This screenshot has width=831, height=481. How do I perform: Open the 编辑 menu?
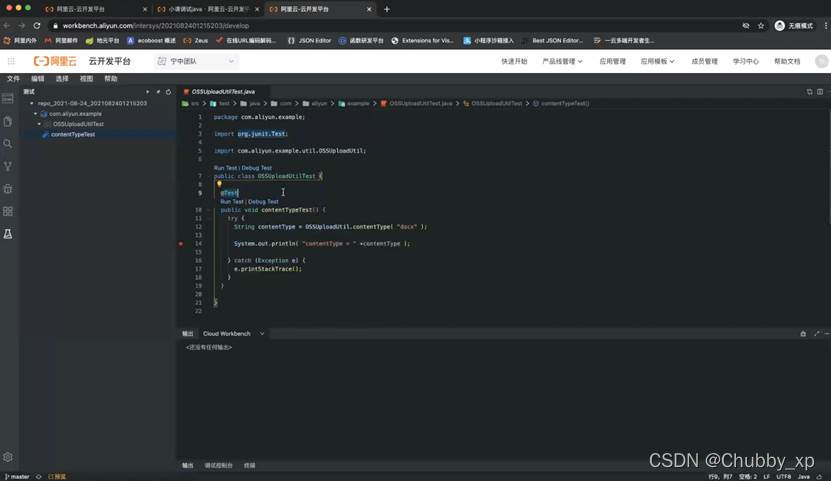point(38,78)
